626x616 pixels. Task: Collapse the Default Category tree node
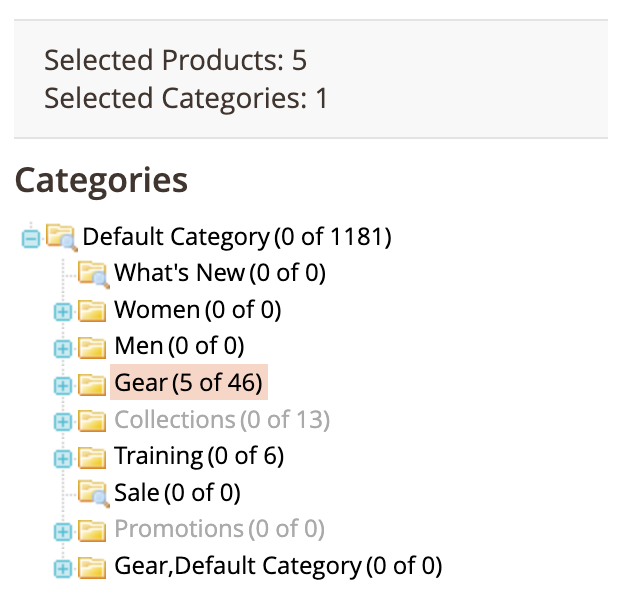coord(30,239)
